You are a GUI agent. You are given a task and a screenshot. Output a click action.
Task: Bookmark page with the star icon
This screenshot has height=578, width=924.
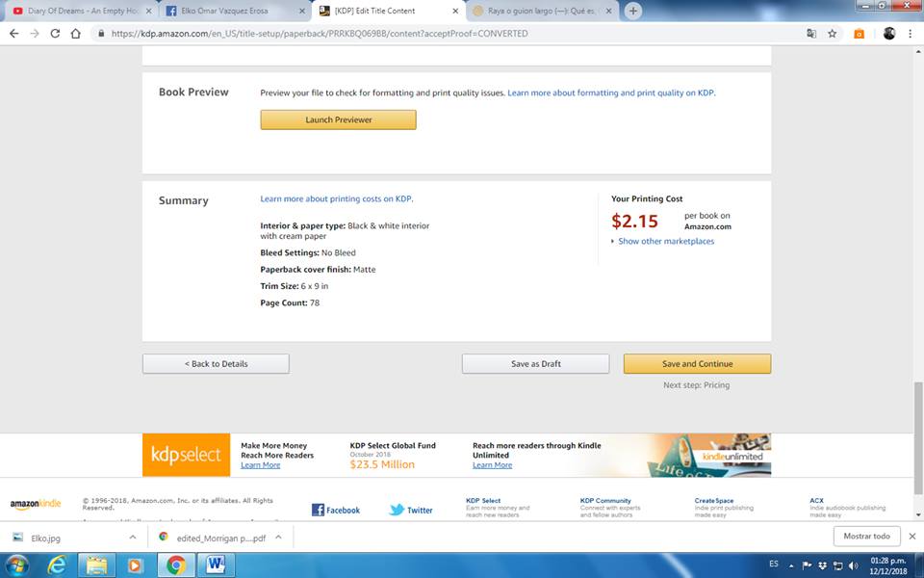pos(832,34)
